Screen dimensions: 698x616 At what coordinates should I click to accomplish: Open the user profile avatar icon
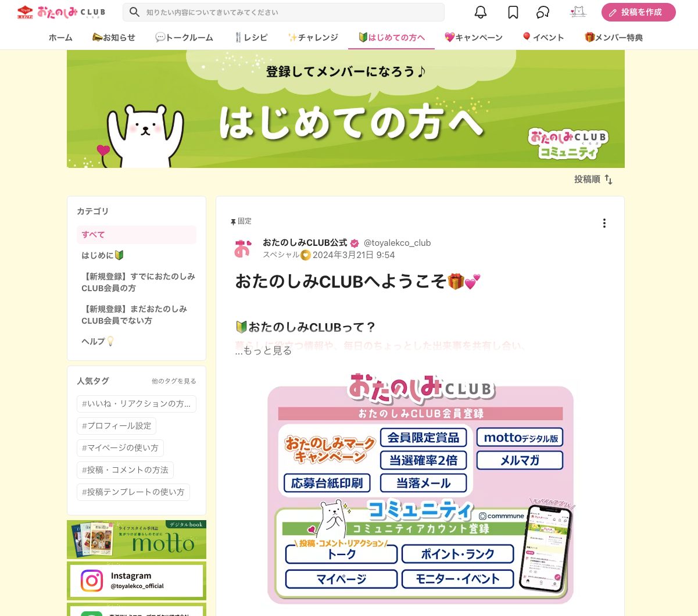(x=578, y=12)
